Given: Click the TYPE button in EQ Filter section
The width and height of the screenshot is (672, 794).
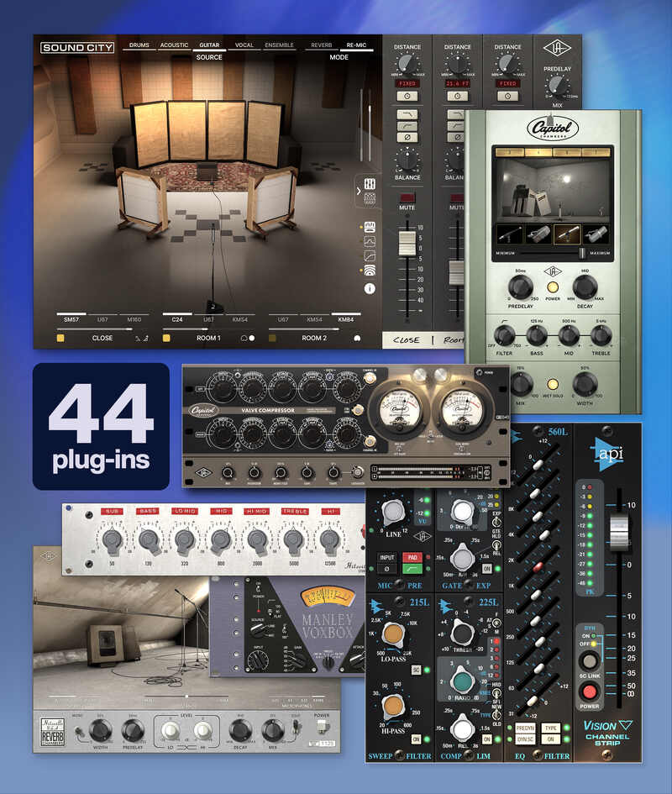Looking at the screenshot, I should point(550,728).
